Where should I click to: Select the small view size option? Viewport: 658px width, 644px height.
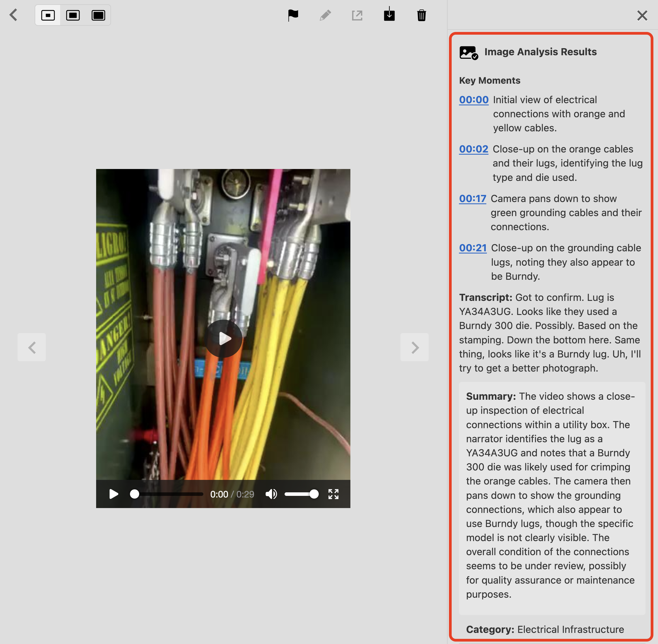coord(48,15)
